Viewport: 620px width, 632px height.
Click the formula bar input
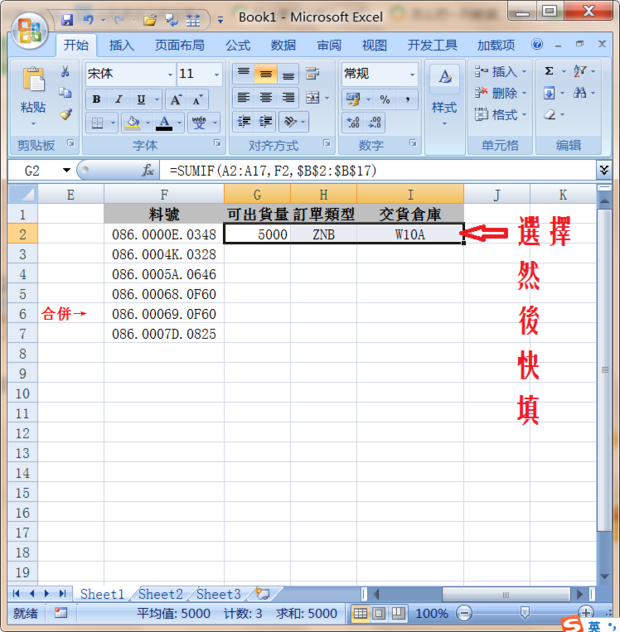coord(377,170)
